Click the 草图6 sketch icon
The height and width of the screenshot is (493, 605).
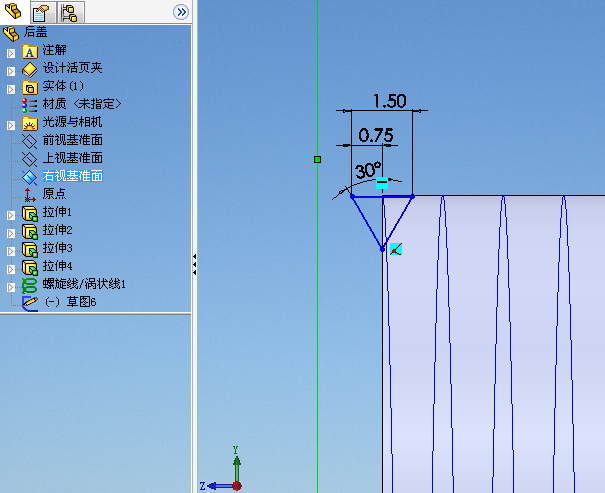coord(30,302)
